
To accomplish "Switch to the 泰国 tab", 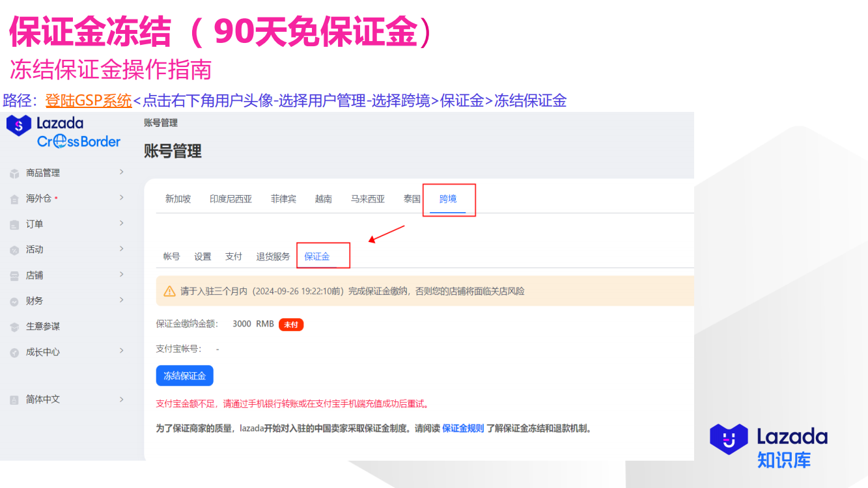I will pyautogui.click(x=412, y=199).
